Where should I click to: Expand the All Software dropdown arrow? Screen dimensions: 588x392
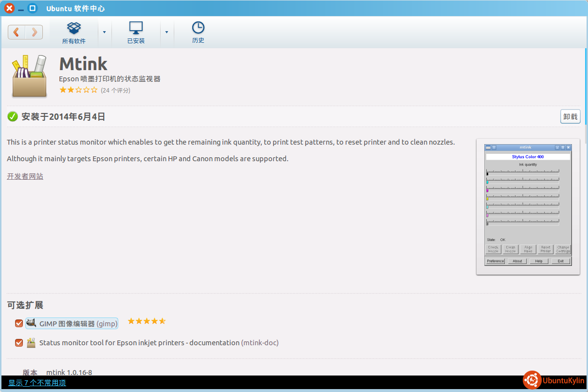104,32
